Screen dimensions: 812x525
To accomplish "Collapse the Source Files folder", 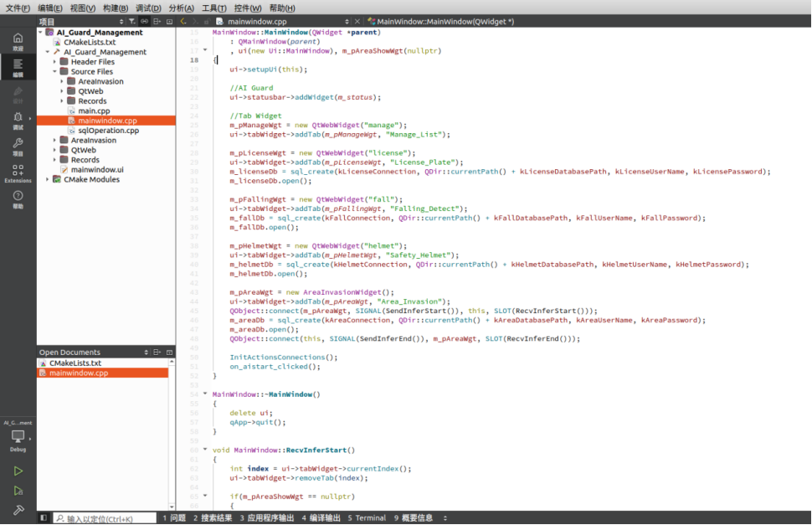I will [x=55, y=71].
